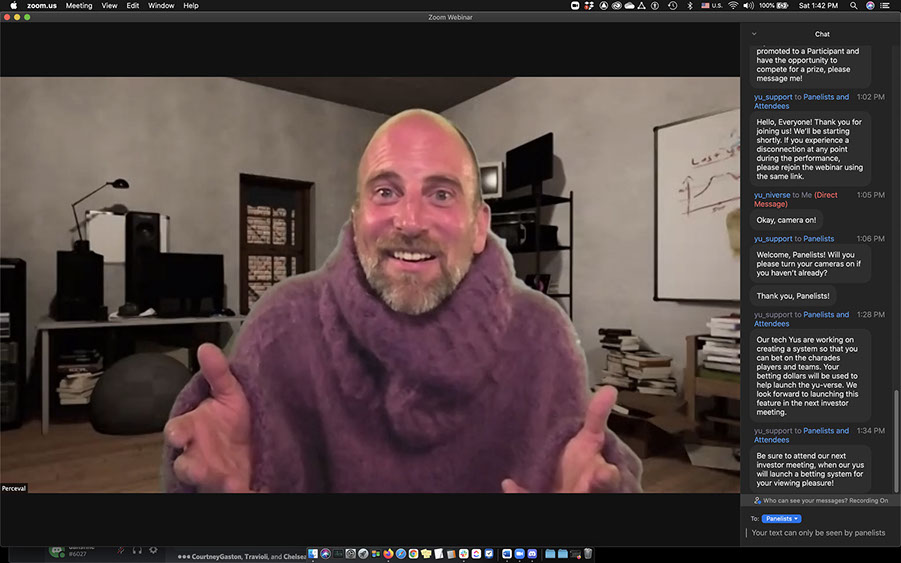Click the zoom.us application menu

click(43, 6)
